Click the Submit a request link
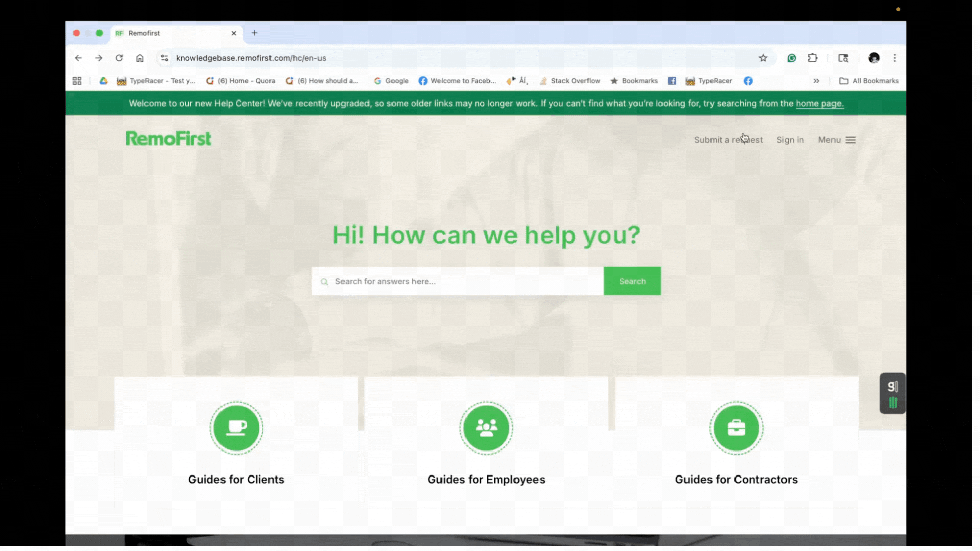The height and width of the screenshot is (551, 980). coord(728,140)
